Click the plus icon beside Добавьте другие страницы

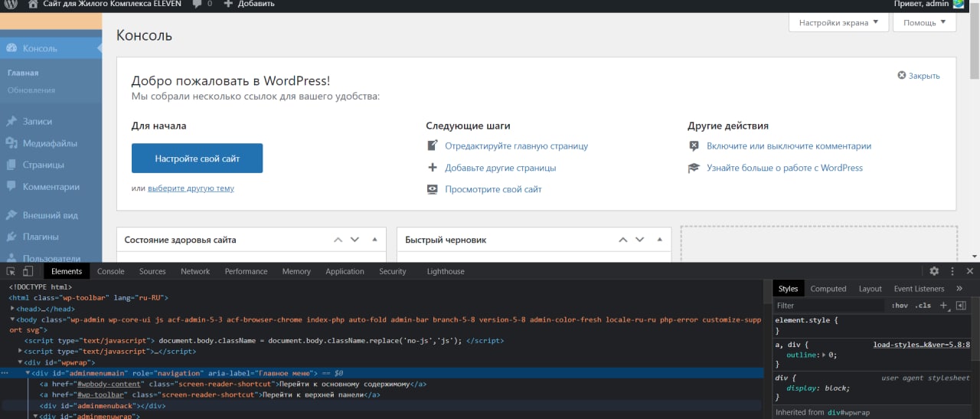click(433, 167)
